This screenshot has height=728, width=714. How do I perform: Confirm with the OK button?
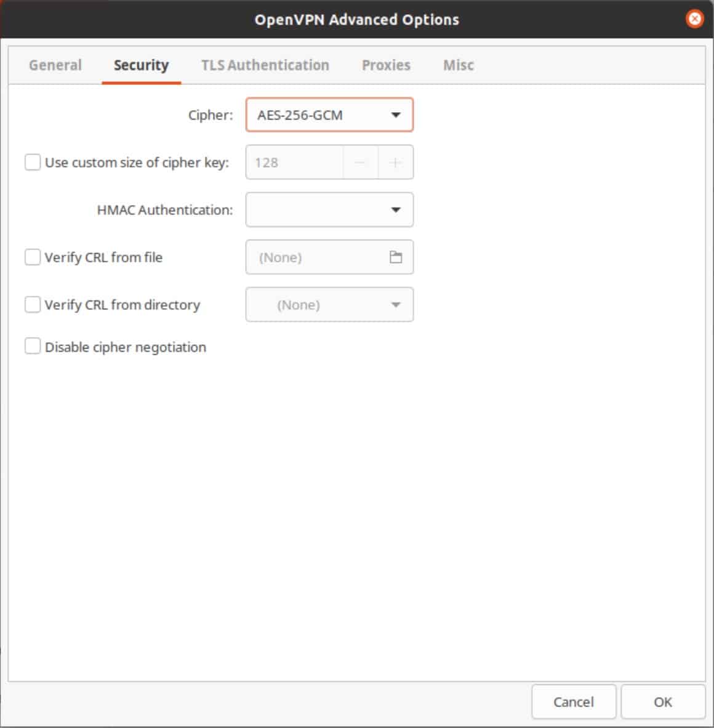(662, 702)
